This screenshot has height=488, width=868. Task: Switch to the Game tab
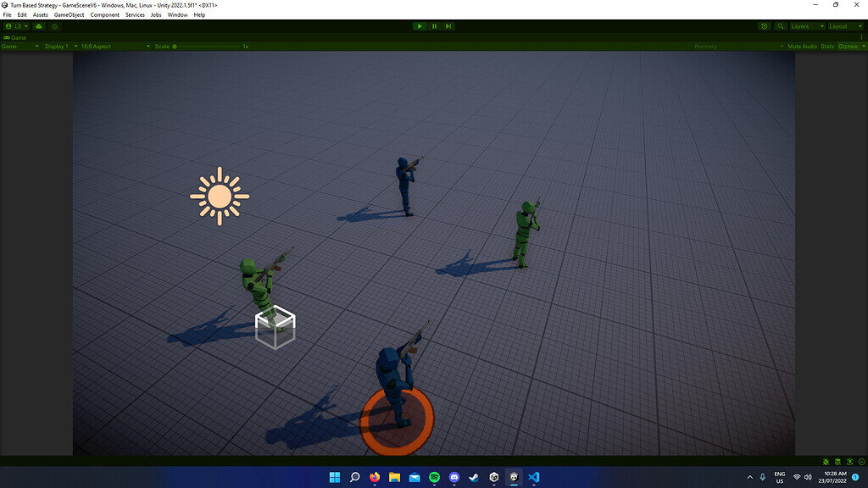click(15, 37)
